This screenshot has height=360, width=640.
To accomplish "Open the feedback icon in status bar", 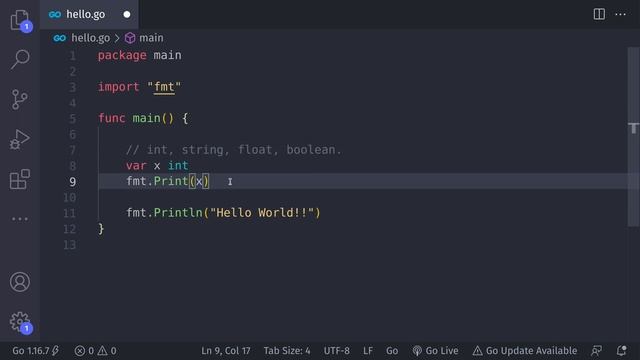I will [596, 351].
